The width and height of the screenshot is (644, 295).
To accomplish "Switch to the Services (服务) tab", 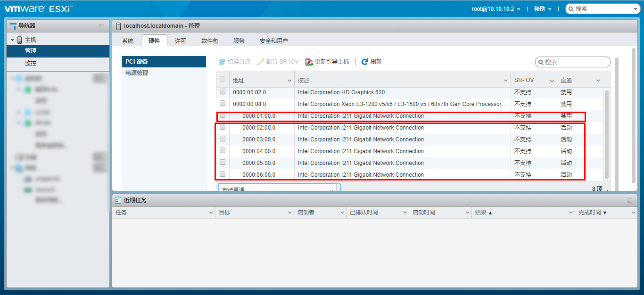I will point(239,41).
